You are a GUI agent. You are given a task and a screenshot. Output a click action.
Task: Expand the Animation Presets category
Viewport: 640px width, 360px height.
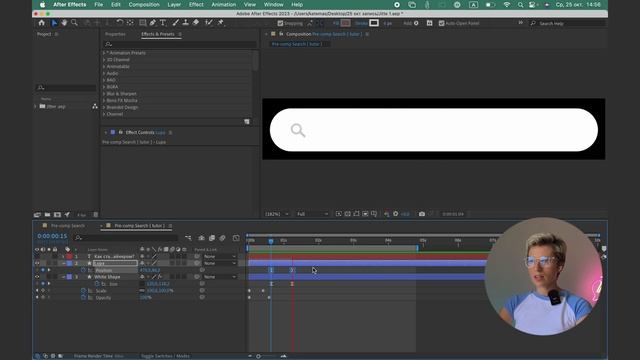click(x=104, y=53)
